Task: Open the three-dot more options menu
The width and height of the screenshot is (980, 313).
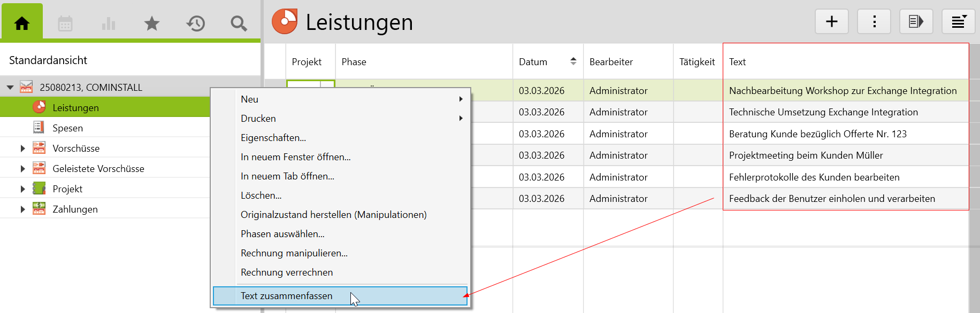Action: (874, 22)
